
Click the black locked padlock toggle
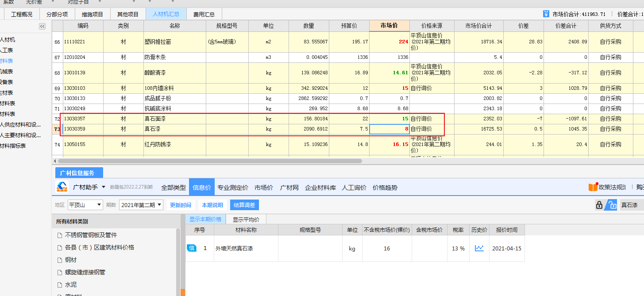599,205
